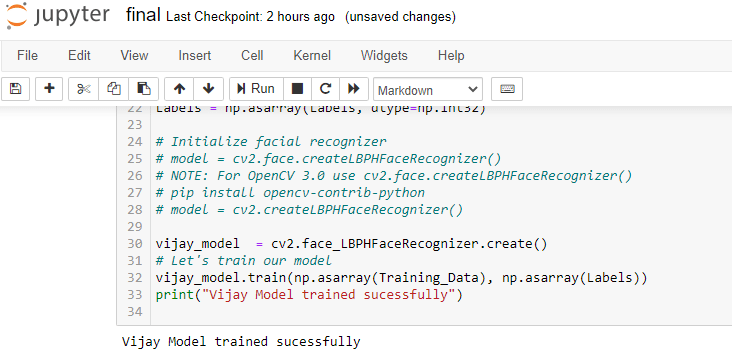Click comment # model = cv2.face.createLBPHFaceRecognizer() on line 25
The image size is (732, 361).
[329, 159]
